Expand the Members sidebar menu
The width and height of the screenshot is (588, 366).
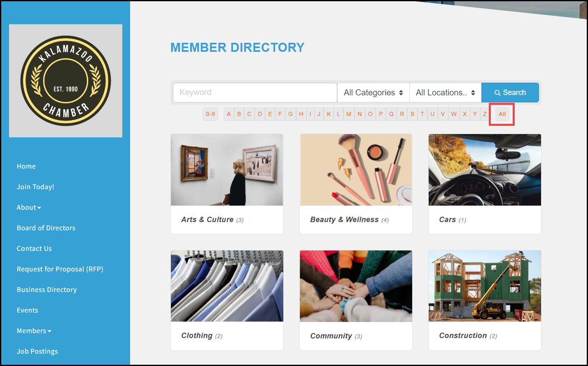click(34, 331)
